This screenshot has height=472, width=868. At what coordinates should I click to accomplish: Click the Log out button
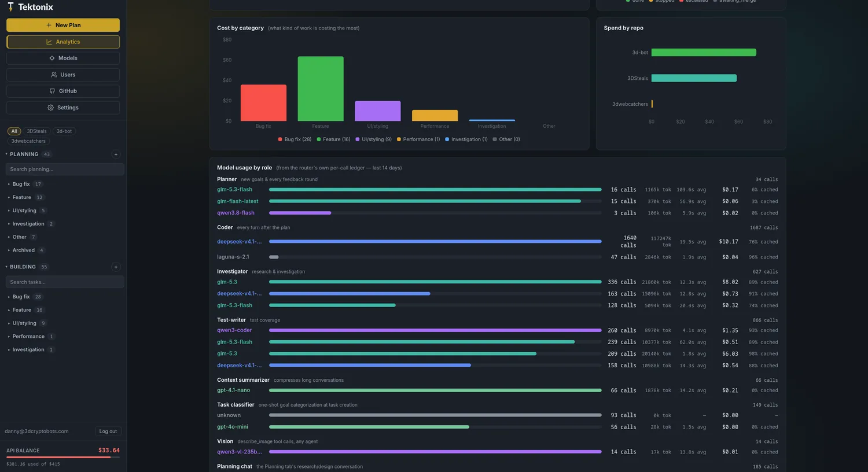coord(108,431)
